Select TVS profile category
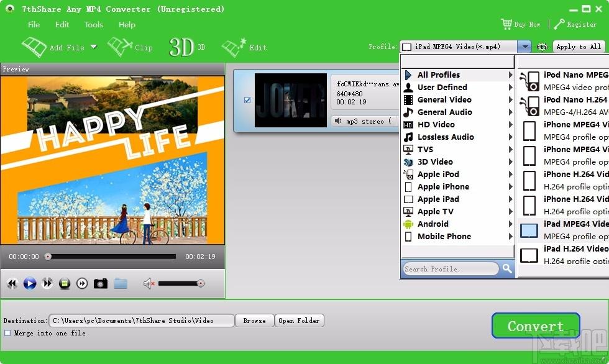 pyautogui.click(x=457, y=150)
